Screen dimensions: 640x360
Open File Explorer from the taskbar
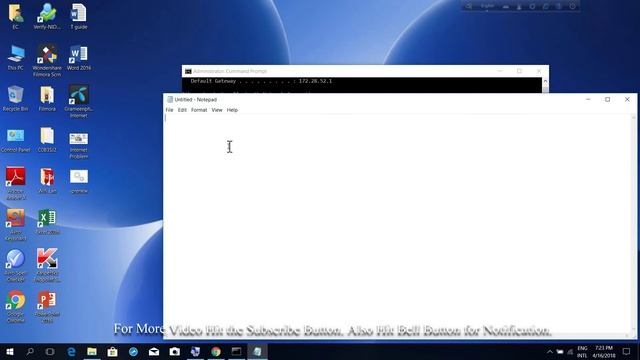click(x=92, y=351)
